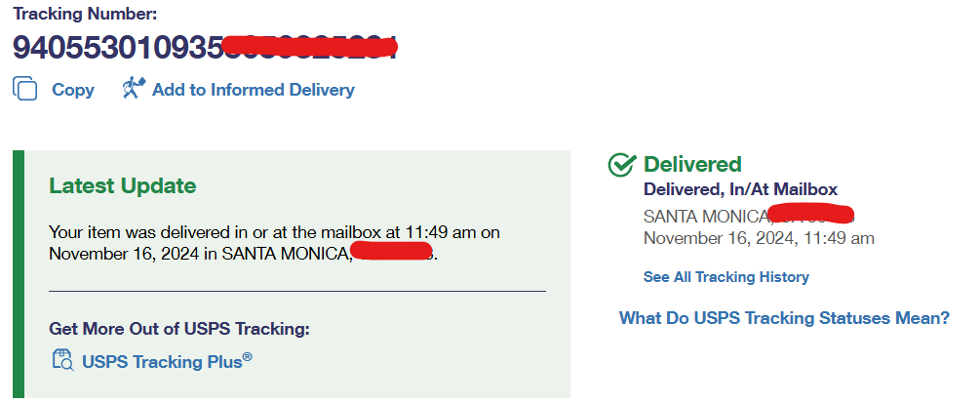Click the divider line in Latest Update panel
Screen dimensions: 980x403
click(x=296, y=291)
